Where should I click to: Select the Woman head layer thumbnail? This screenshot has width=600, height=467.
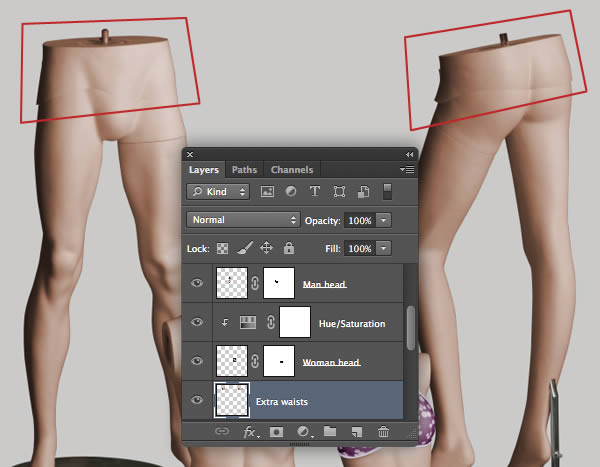[232, 361]
